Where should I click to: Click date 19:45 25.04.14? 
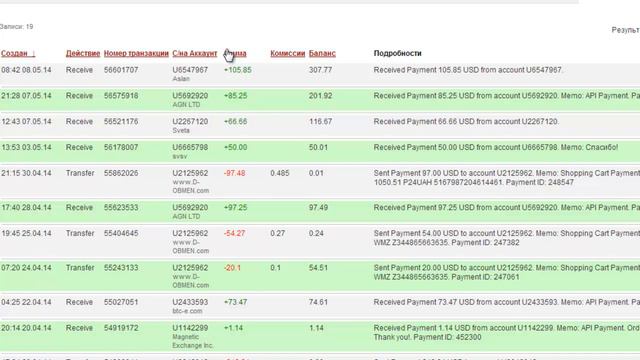tap(27, 233)
